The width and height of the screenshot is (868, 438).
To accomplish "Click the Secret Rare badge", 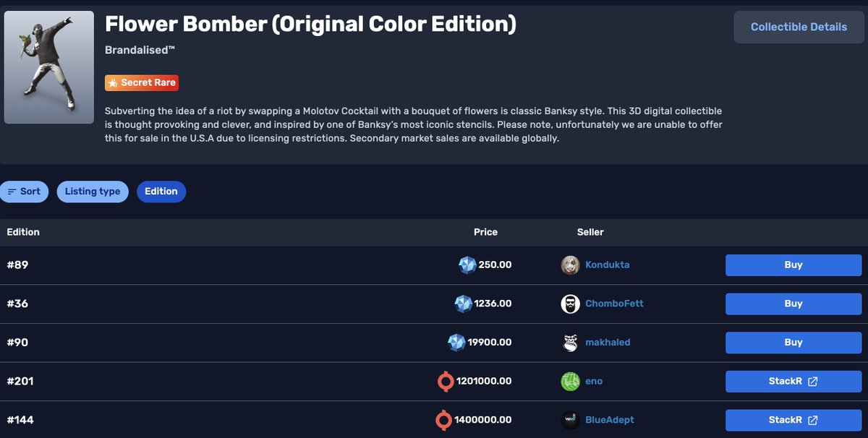I will 142,83.
